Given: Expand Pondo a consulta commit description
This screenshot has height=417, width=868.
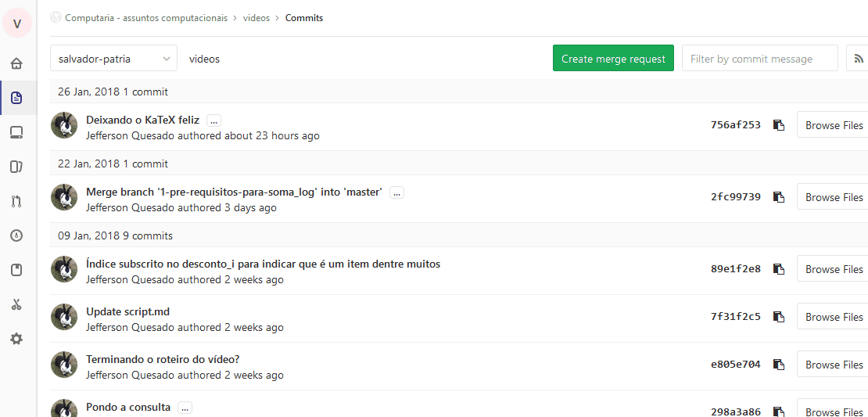Looking at the screenshot, I should 185,408.
